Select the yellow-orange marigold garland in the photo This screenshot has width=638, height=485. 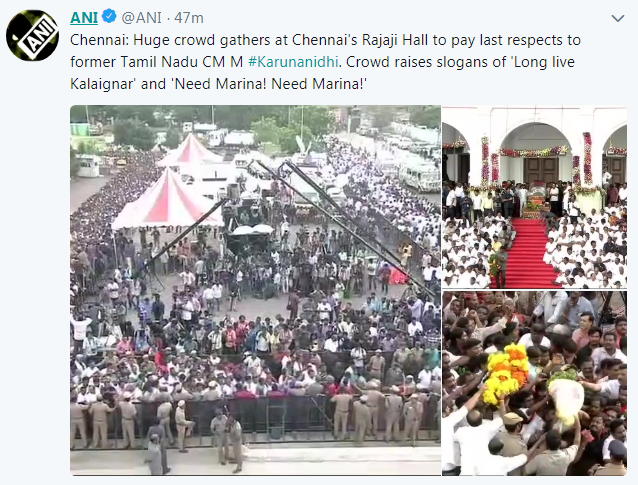click(507, 374)
